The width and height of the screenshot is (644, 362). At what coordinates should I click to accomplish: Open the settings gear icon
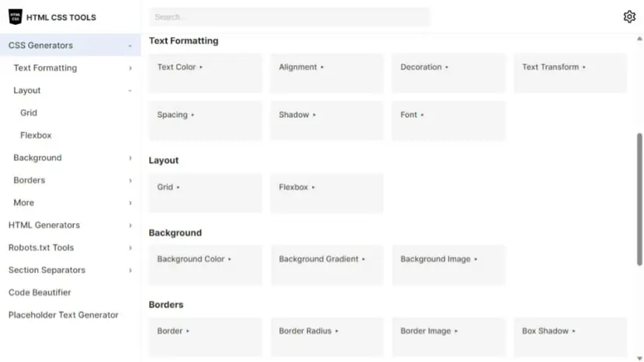pyautogui.click(x=629, y=17)
